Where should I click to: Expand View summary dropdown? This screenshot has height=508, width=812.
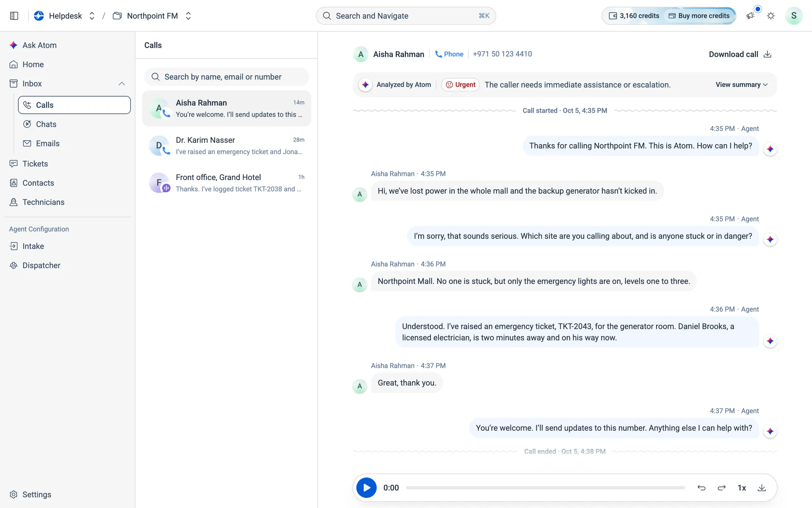pyautogui.click(x=741, y=85)
